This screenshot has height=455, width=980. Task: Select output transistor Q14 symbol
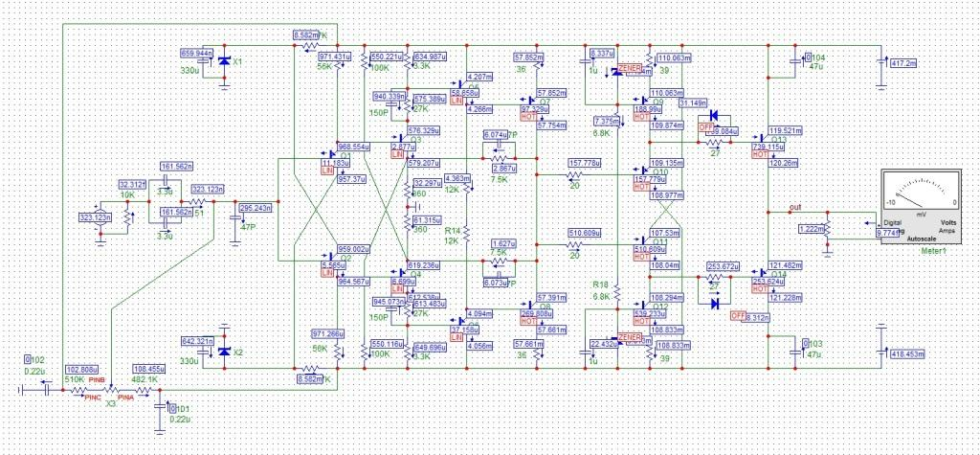coord(762,272)
